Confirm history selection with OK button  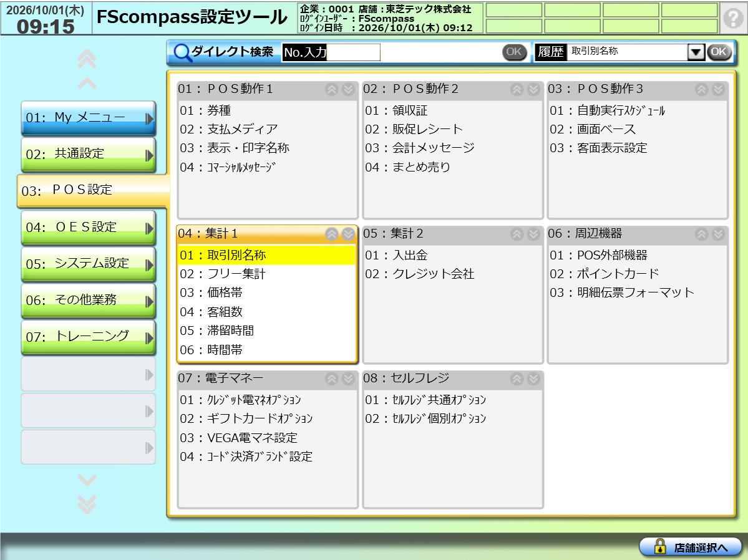coord(719,52)
